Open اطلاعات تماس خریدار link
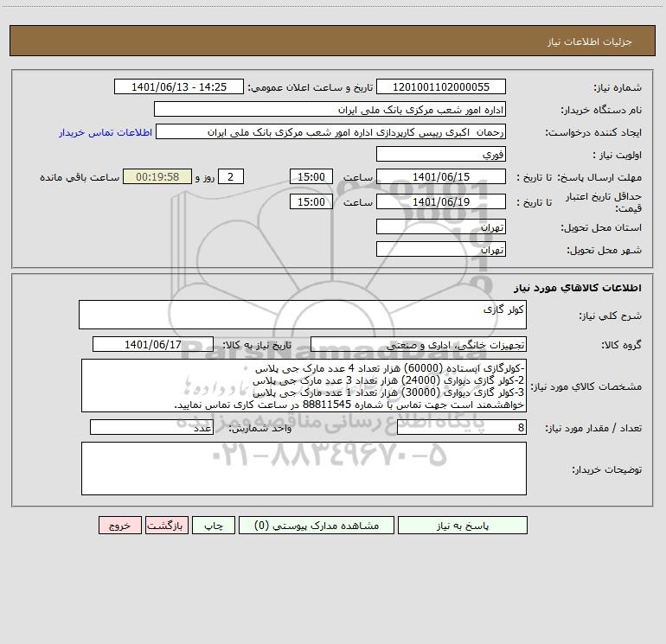The width and height of the screenshot is (666, 644). 106,132
